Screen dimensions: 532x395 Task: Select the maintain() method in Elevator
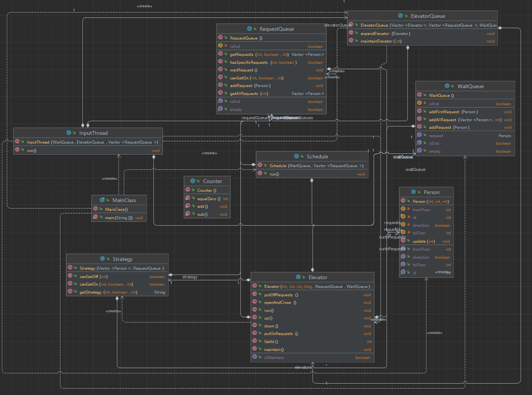[313, 349]
